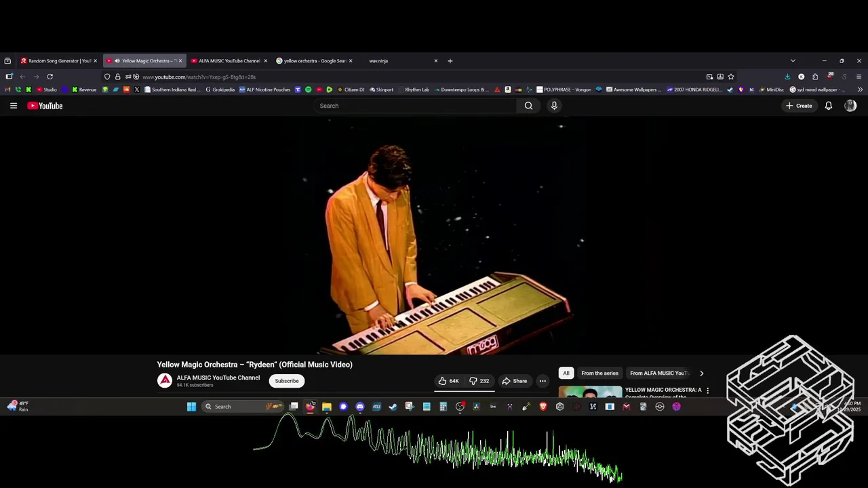
Task: Open Brave browser from the taskbar
Action: click(x=543, y=407)
